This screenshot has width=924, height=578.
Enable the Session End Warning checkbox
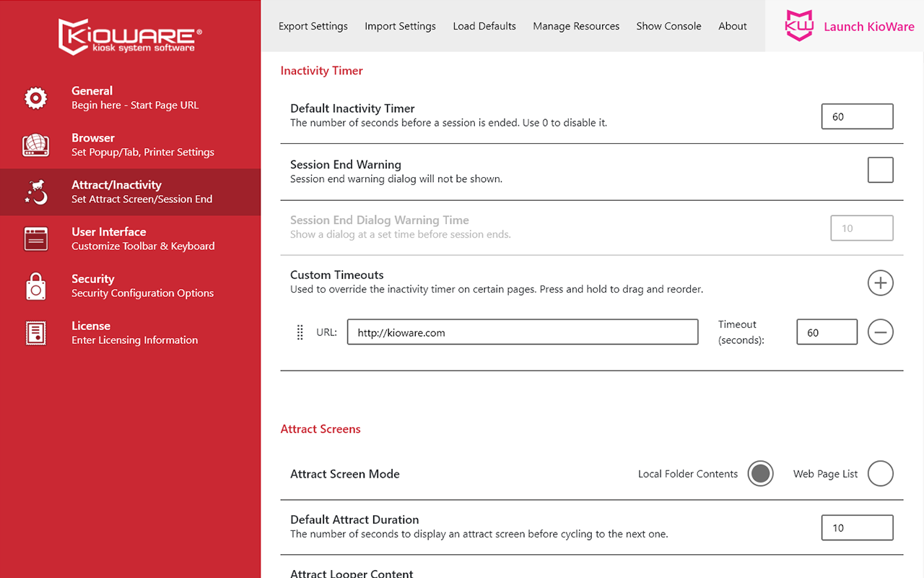pyautogui.click(x=880, y=171)
